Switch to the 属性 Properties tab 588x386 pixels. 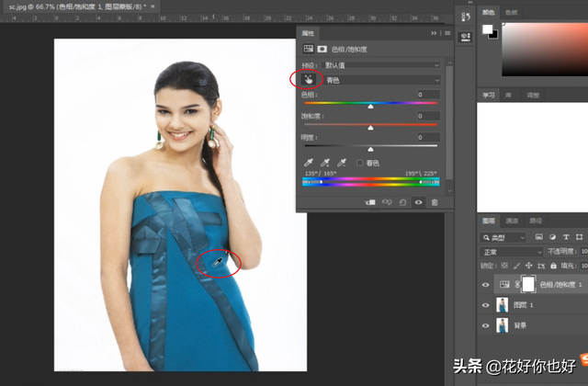(x=308, y=33)
